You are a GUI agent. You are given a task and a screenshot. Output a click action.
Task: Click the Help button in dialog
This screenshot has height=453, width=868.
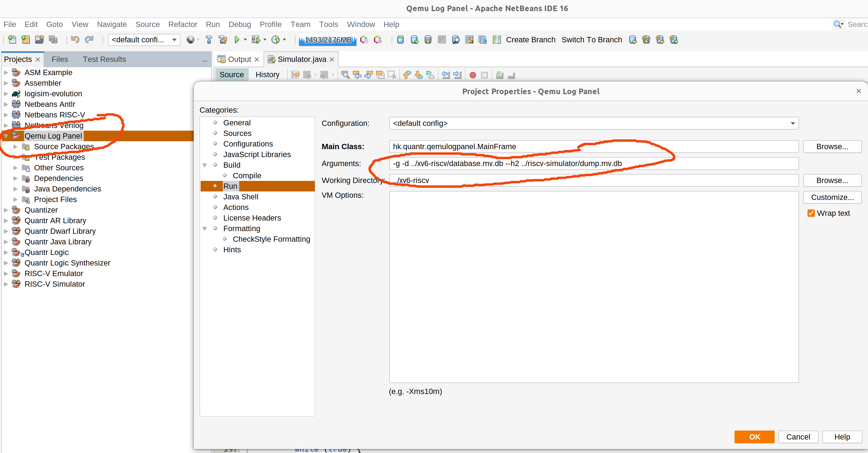click(x=842, y=437)
